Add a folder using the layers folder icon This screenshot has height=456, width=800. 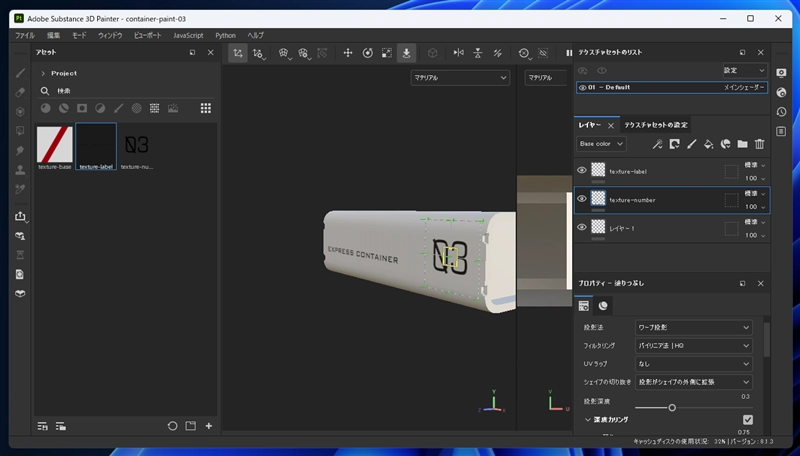[742, 144]
